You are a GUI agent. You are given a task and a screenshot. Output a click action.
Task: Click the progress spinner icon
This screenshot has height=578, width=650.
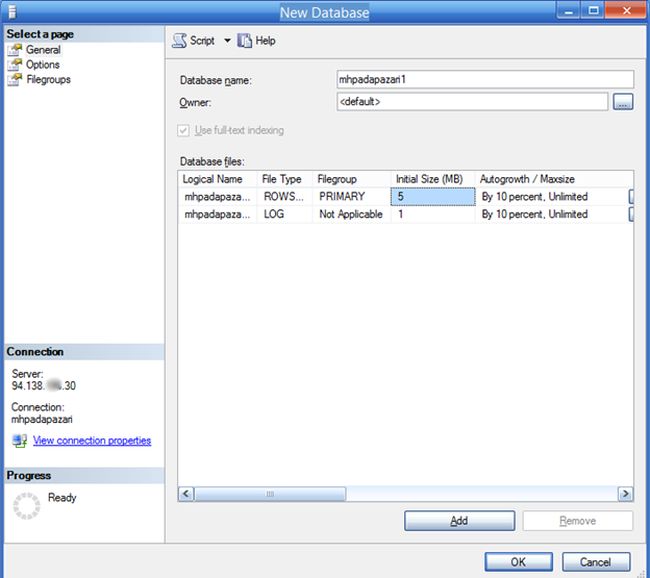tap(27, 506)
